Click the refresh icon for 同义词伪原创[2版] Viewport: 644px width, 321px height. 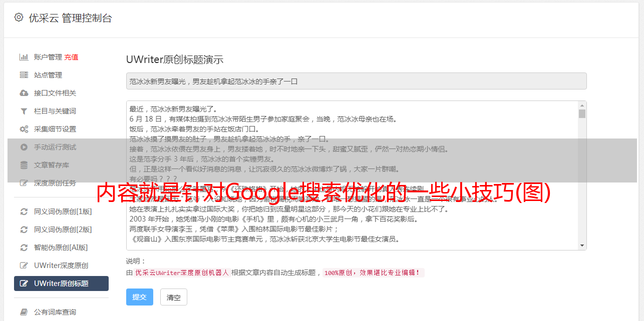[x=24, y=229]
